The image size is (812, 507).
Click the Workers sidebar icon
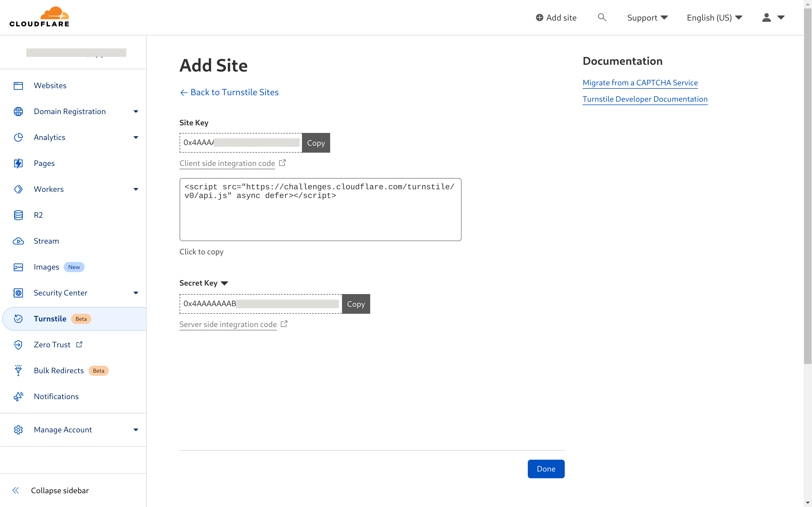pos(19,189)
